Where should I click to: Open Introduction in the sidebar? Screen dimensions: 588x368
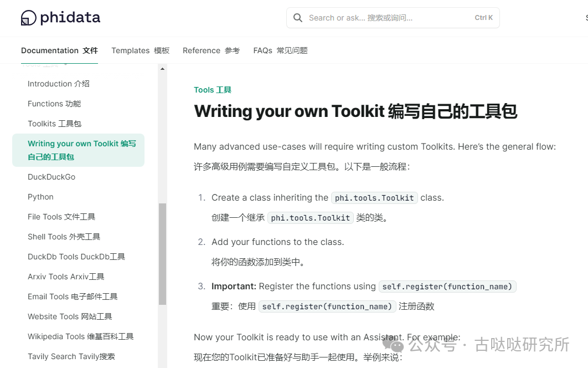click(x=58, y=84)
